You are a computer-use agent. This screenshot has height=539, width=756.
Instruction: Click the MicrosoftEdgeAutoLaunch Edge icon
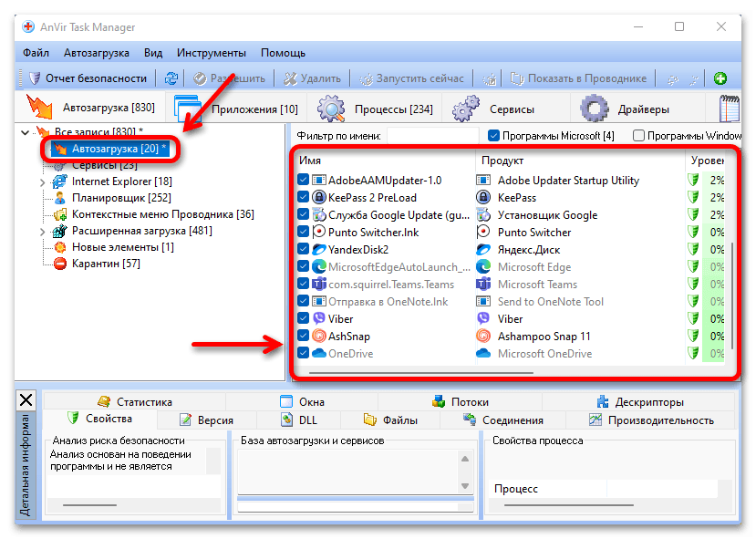(x=319, y=266)
